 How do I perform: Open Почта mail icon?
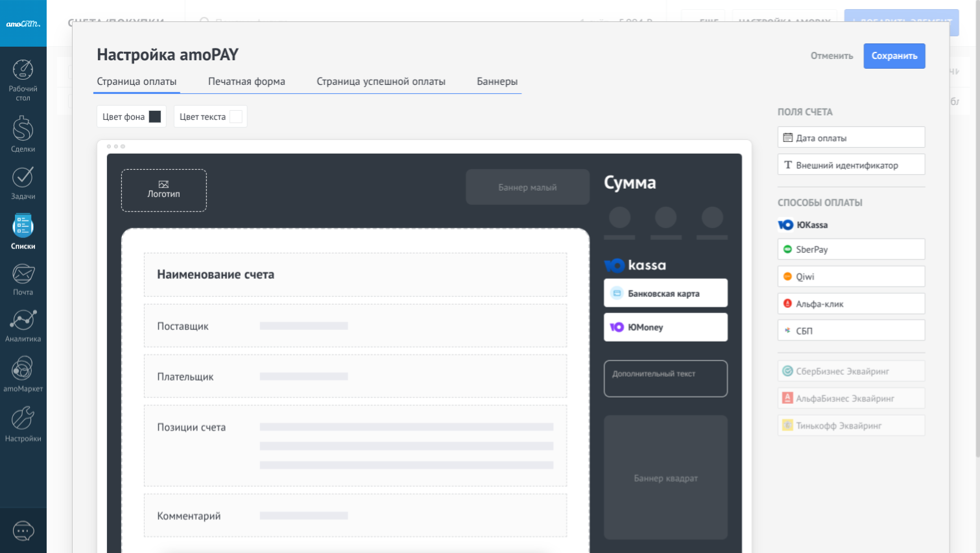(23, 274)
